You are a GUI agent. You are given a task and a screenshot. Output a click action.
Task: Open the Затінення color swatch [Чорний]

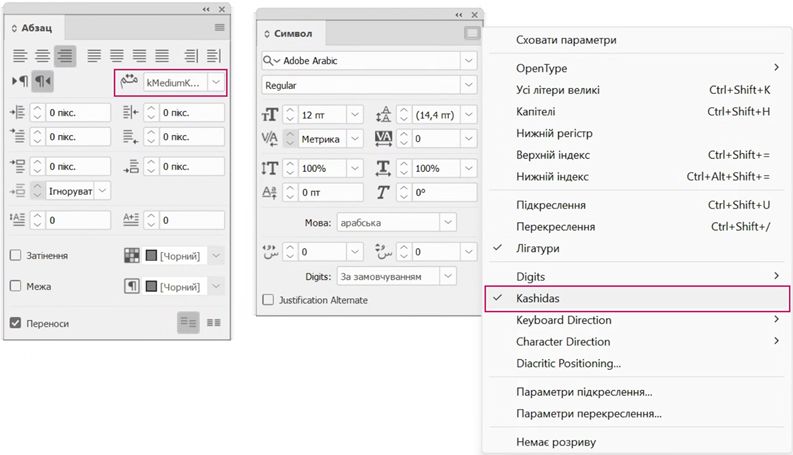click(x=173, y=256)
